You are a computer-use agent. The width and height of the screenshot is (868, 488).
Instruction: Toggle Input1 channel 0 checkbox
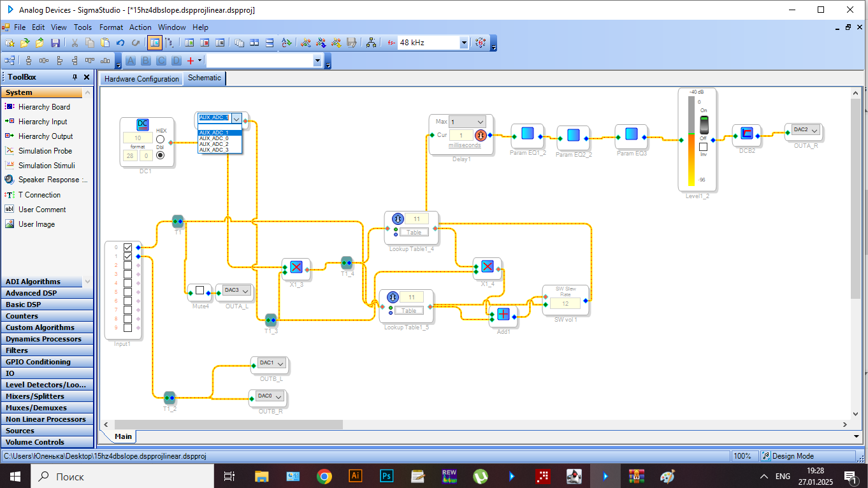(128, 247)
